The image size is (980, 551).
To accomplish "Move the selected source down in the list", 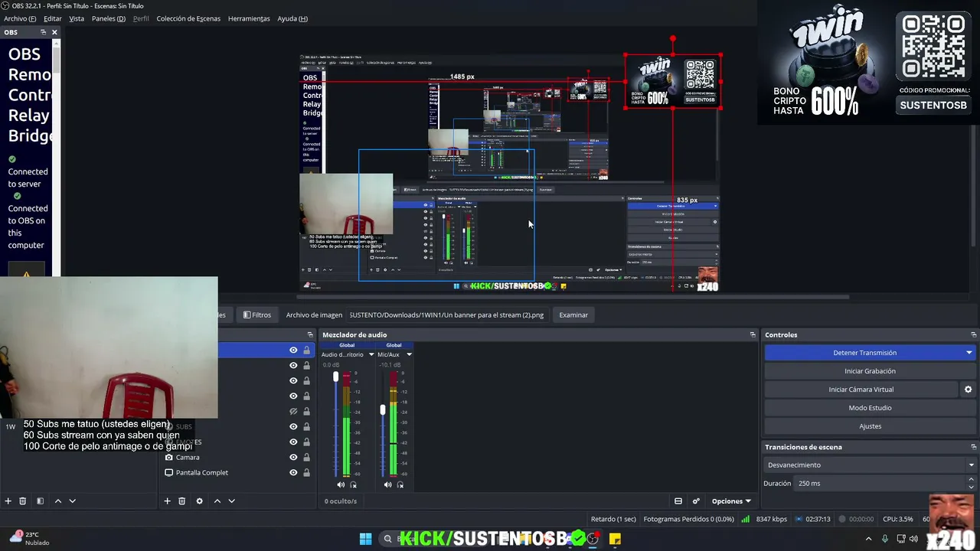I will tap(231, 501).
